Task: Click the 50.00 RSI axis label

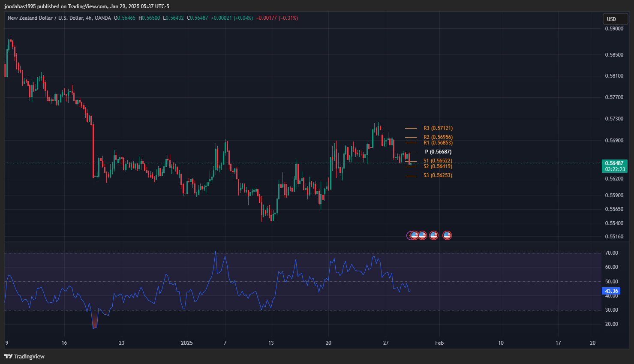Action: tap(612, 282)
